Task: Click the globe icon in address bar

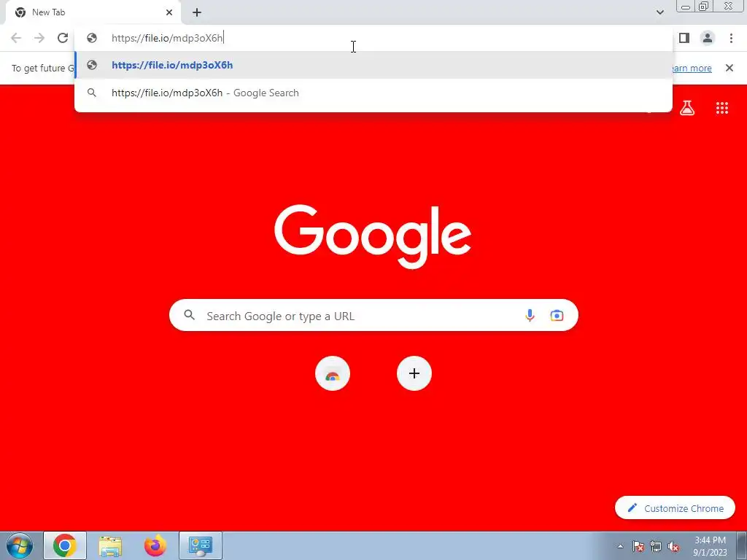Action: (92, 38)
